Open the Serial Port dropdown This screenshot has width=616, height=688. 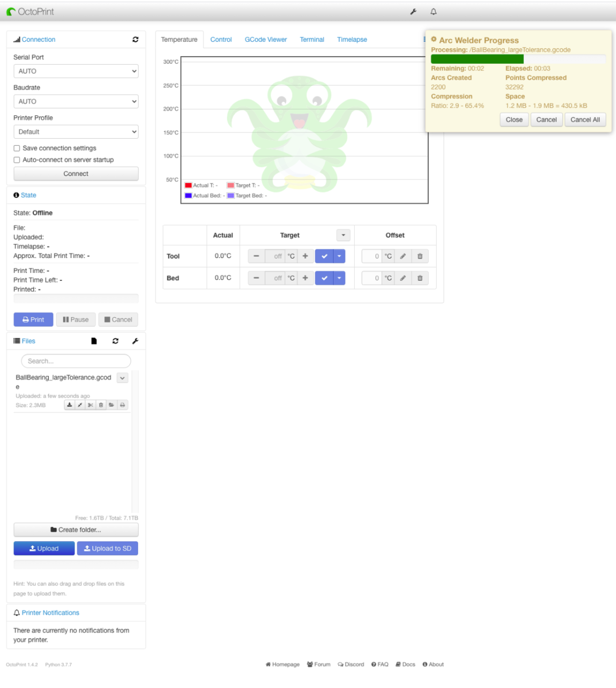pyautogui.click(x=76, y=71)
